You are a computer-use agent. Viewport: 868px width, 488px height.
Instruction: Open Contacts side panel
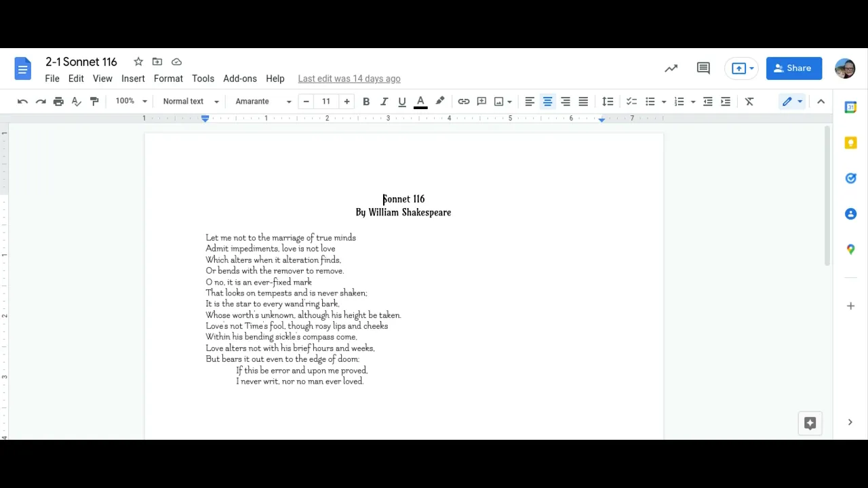(x=850, y=214)
